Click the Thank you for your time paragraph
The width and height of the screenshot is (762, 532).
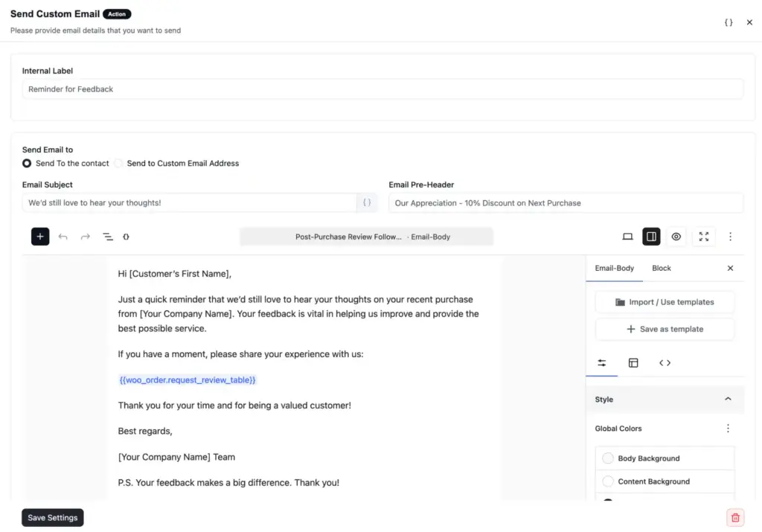(234, 406)
